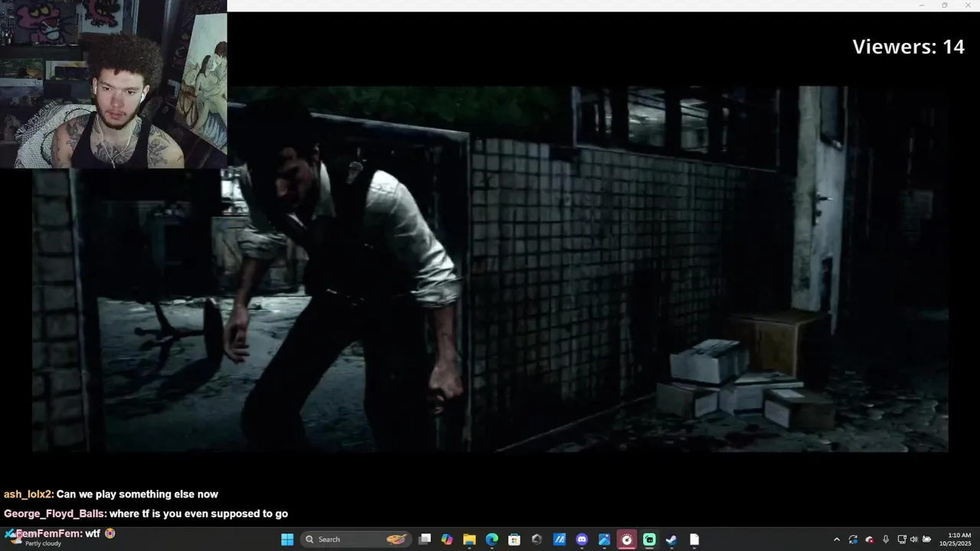Click the Viewers: 14 counter
Viewport: 980px width, 551px height.
[908, 47]
